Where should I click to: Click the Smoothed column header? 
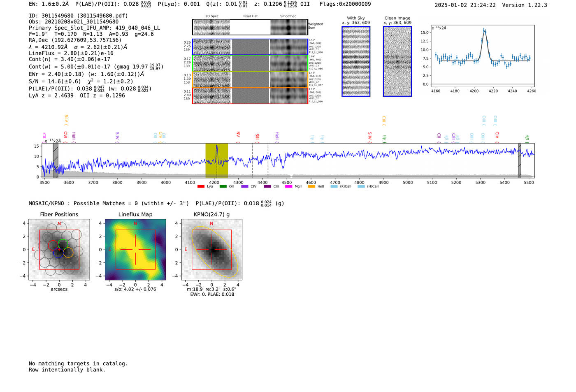(x=288, y=16)
